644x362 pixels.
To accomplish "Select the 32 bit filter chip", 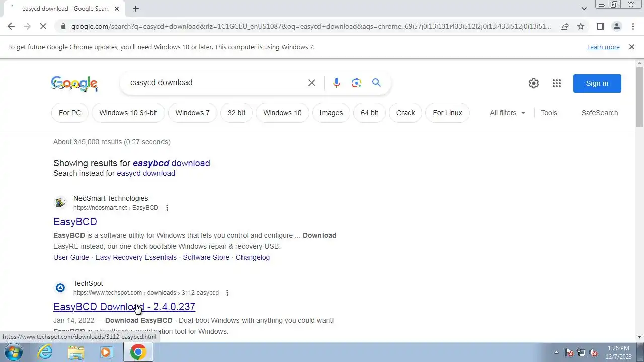I will [x=236, y=113].
